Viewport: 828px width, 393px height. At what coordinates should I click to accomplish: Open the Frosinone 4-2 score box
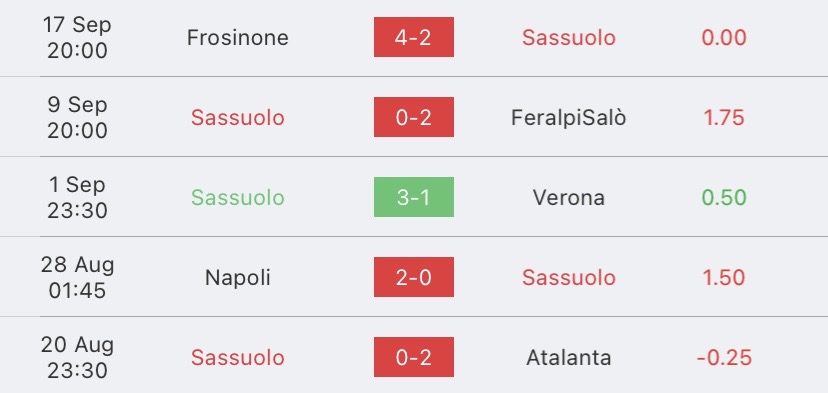pyautogui.click(x=413, y=37)
